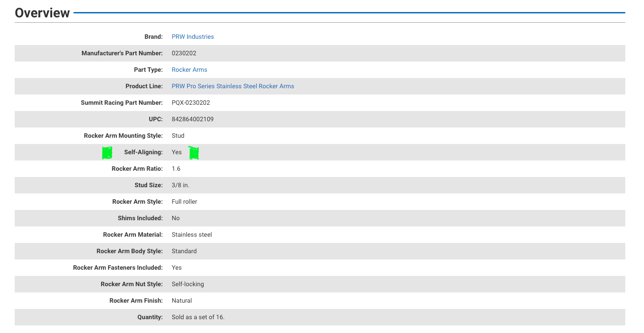Viewport: 644px width, 333px height.
Task: Click UPC value 842864002109
Action: coord(193,119)
